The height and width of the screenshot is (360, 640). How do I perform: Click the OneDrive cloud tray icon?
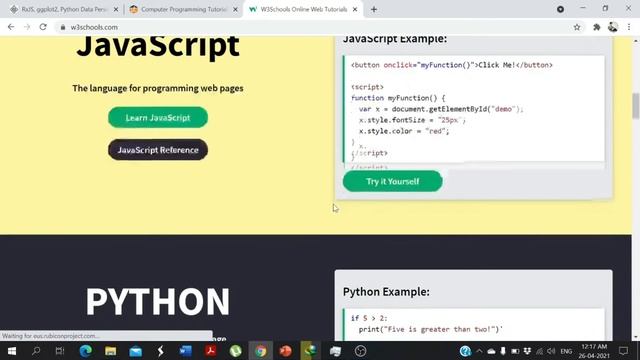491,351
